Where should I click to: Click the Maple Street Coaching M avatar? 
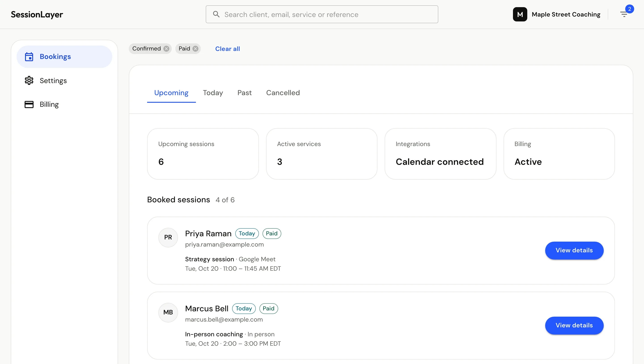coord(520,14)
